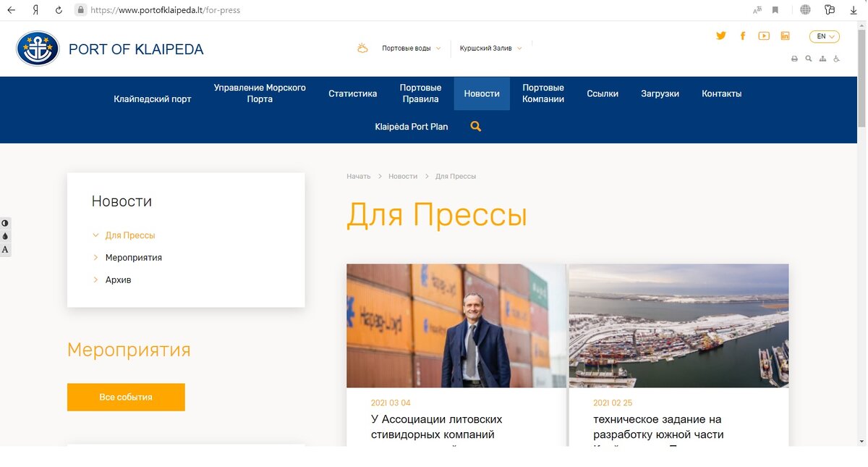
Task: Click the article thumbnail dated 2021 02 25
Action: pos(678,325)
